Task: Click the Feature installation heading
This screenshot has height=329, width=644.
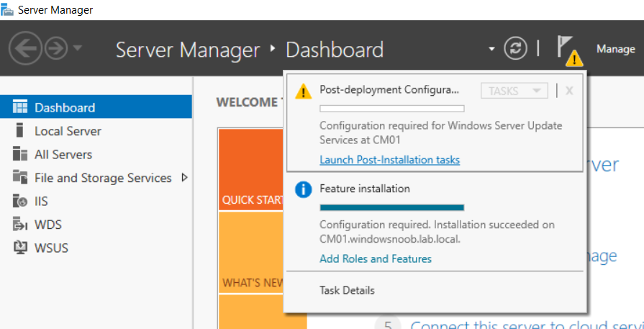Action: (365, 189)
